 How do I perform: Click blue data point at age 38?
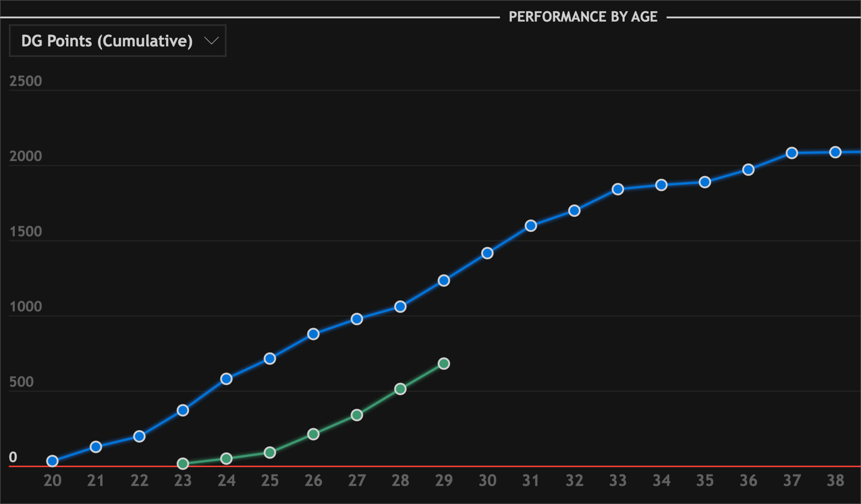pyautogui.click(x=835, y=152)
